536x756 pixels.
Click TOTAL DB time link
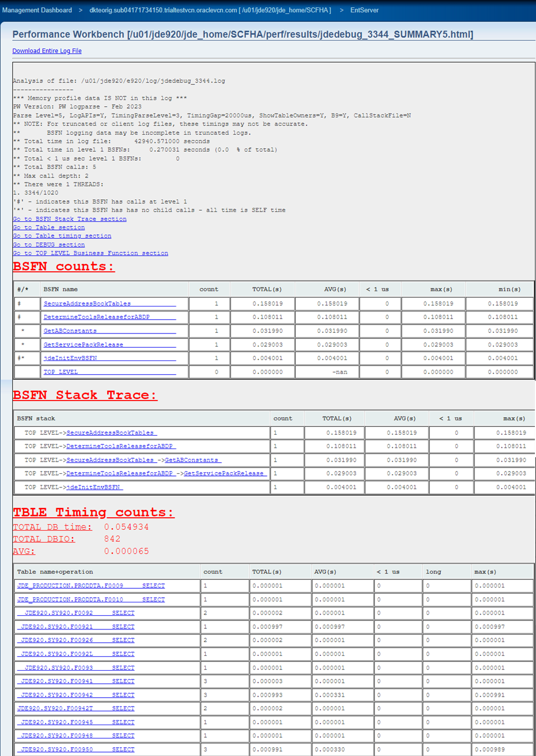[x=52, y=527]
